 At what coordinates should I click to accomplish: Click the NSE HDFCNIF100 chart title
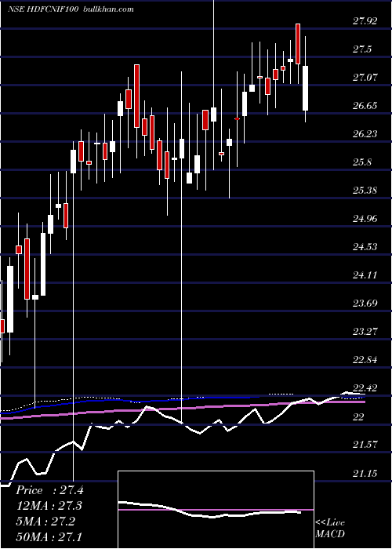click(x=45, y=9)
